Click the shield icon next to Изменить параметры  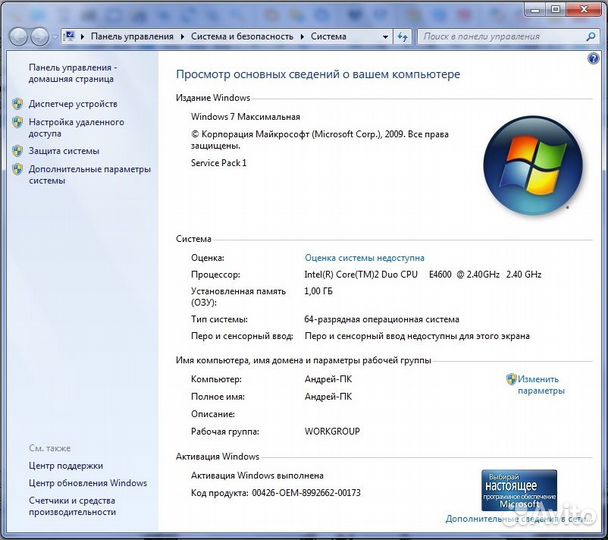click(x=511, y=379)
